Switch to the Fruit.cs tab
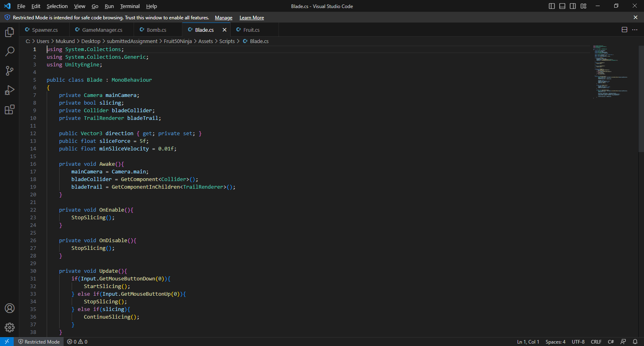 click(254, 30)
